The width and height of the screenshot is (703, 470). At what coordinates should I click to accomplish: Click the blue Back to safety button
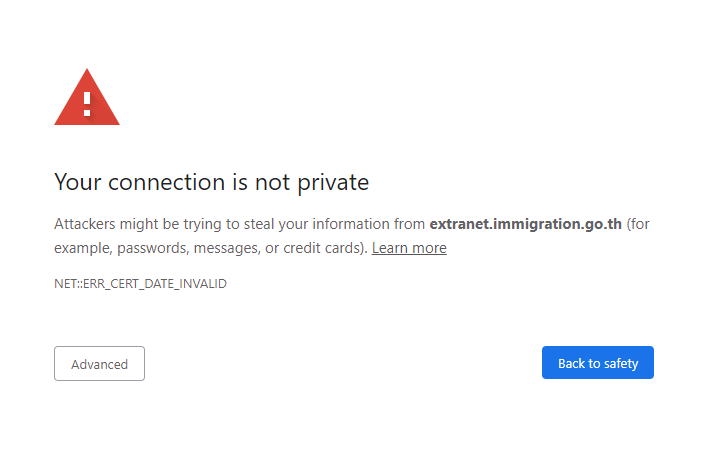click(597, 363)
